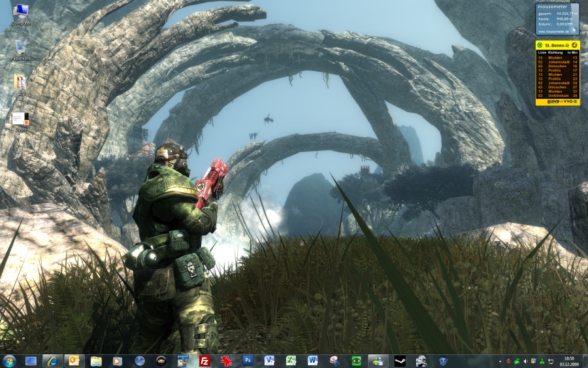Screen dimensions: 588x368
Task: Click the blue Avatar face icon in taskbar
Action: [443, 361]
